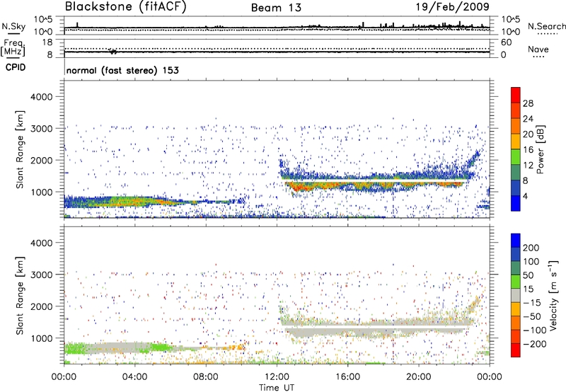The height and width of the screenshot is (392, 566).
Task: Click the light green 12–16 dB Power segment
Action: point(516,157)
